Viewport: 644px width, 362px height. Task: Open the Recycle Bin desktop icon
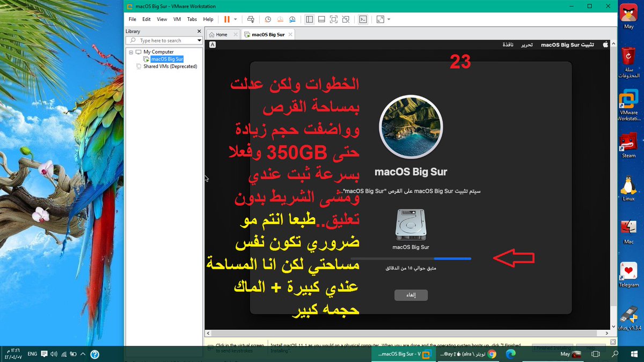click(628, 63)
